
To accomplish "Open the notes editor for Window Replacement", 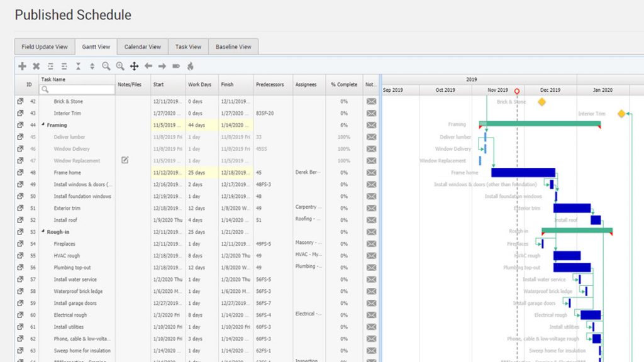I will (x=125, y=160).
